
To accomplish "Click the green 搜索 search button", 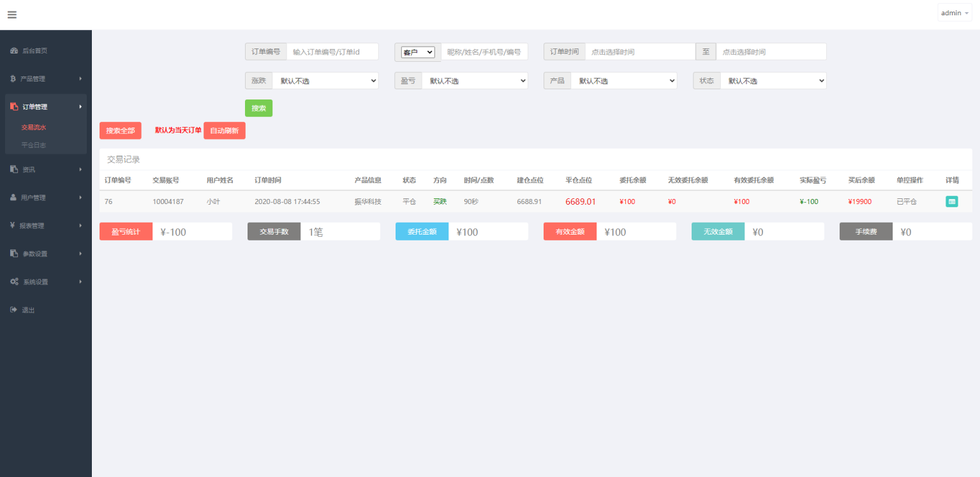I will (x=258, y=108).
